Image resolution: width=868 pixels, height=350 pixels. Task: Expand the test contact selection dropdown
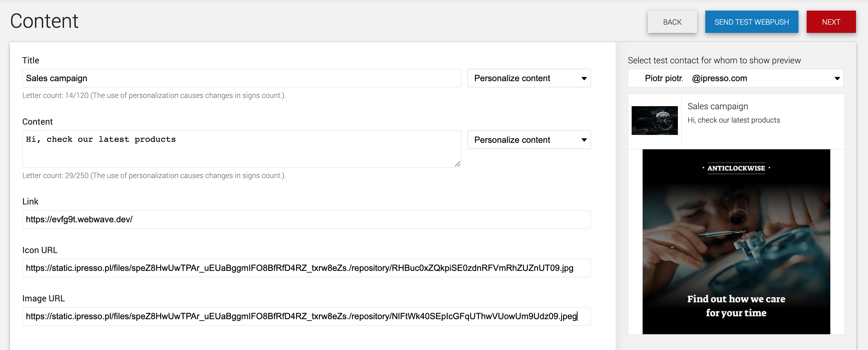point(735,78)
